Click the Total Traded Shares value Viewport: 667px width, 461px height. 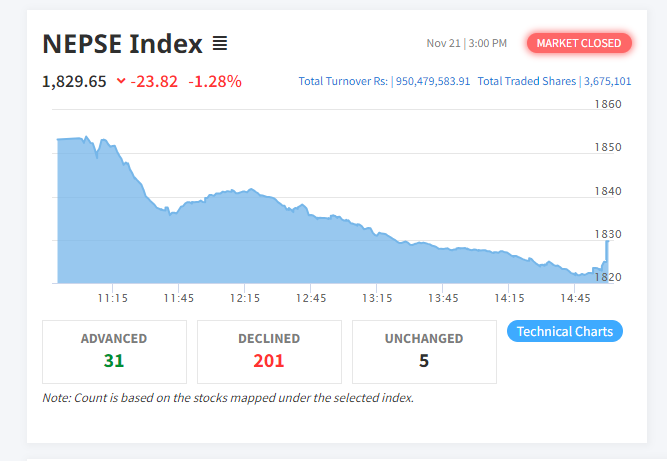[608, 81]
